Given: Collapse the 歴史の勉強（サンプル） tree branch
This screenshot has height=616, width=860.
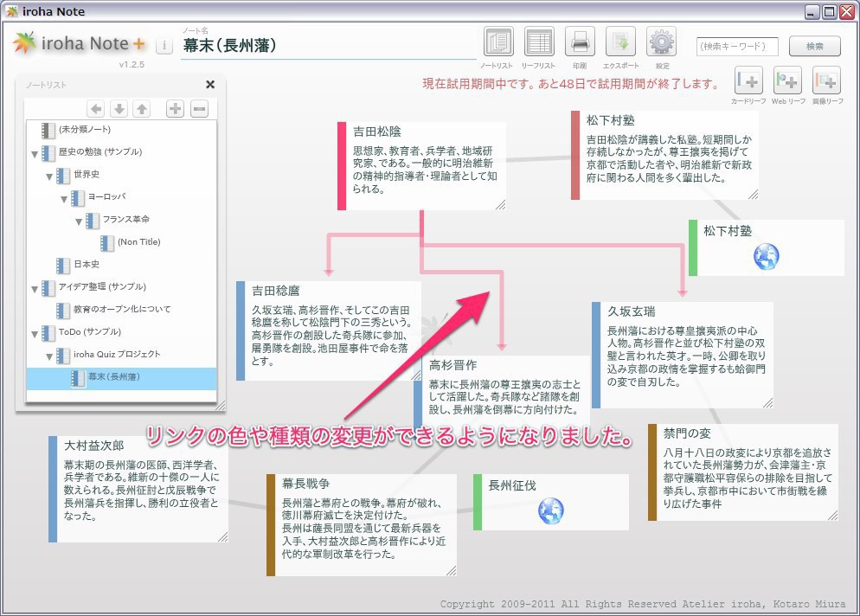Looking at the screenshot, I should click(x=35, y=152).
